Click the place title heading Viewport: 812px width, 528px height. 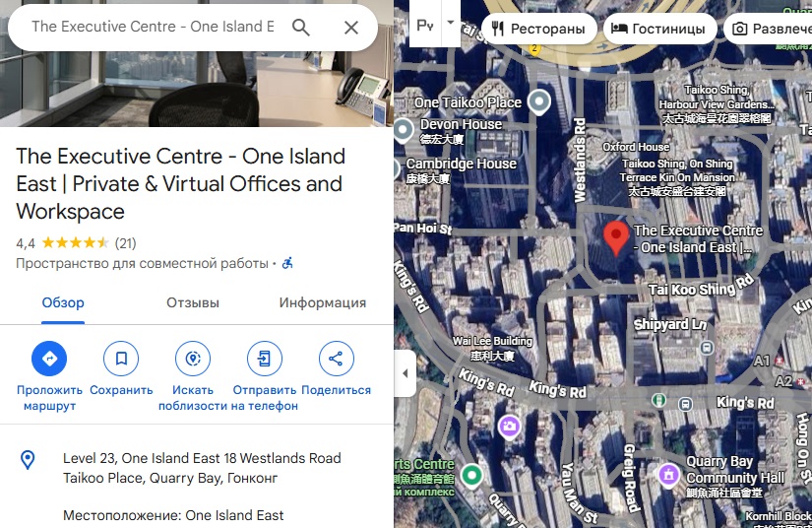click(x=180, y=184)
